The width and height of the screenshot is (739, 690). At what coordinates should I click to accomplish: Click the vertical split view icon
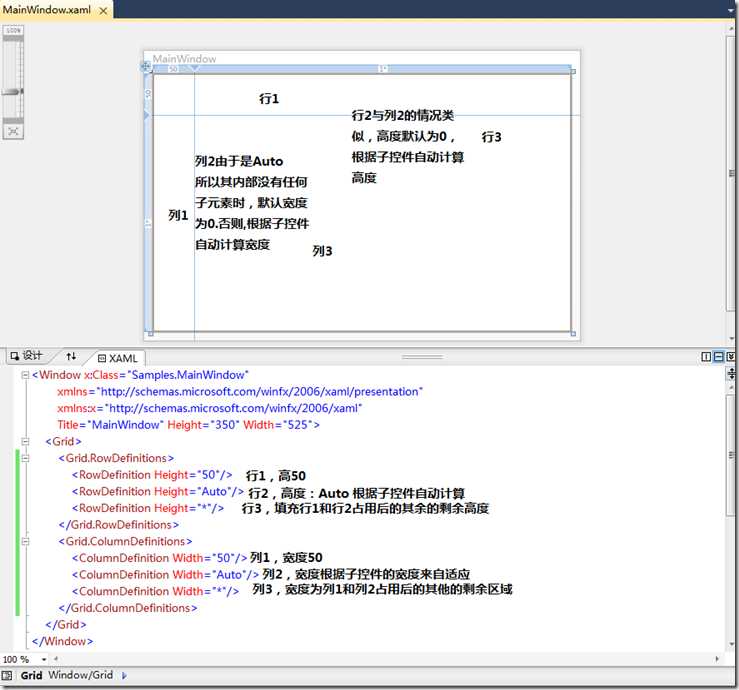point(706,357)
